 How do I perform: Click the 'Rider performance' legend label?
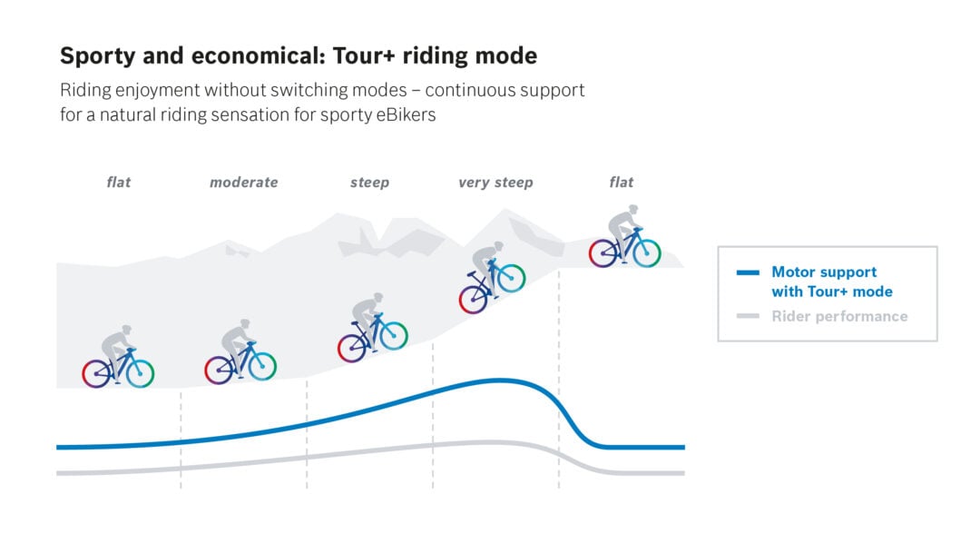click(839, 316)
